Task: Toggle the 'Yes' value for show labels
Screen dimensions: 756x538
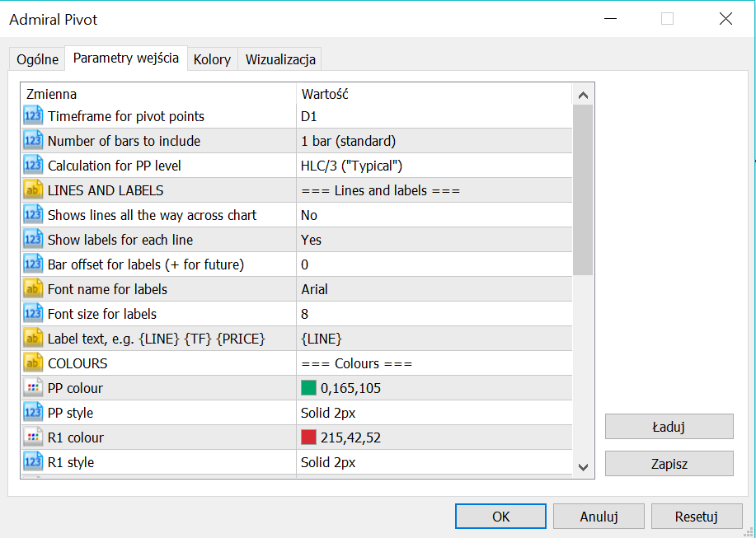Action: [x=434, y=240]
